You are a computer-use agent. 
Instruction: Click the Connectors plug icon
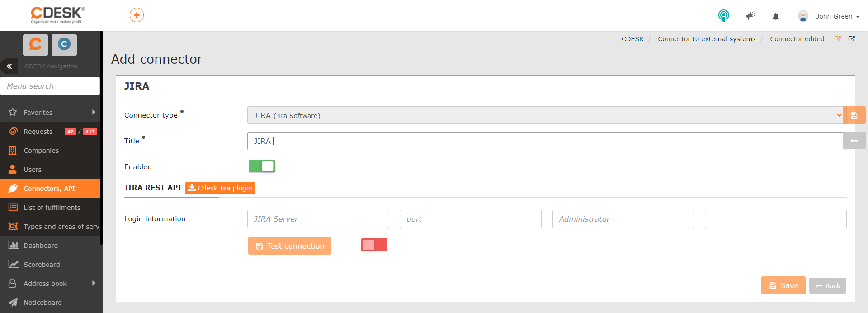[13, 188]
